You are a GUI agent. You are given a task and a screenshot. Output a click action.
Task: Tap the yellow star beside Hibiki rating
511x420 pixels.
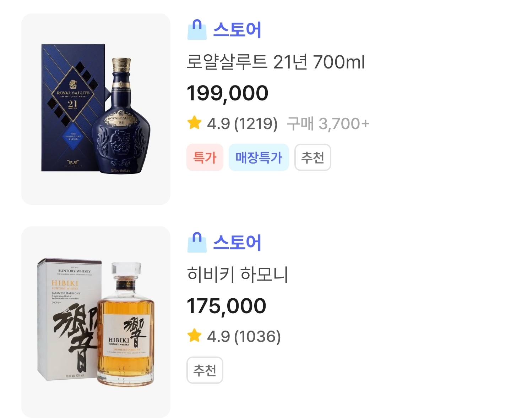[194, 336]
